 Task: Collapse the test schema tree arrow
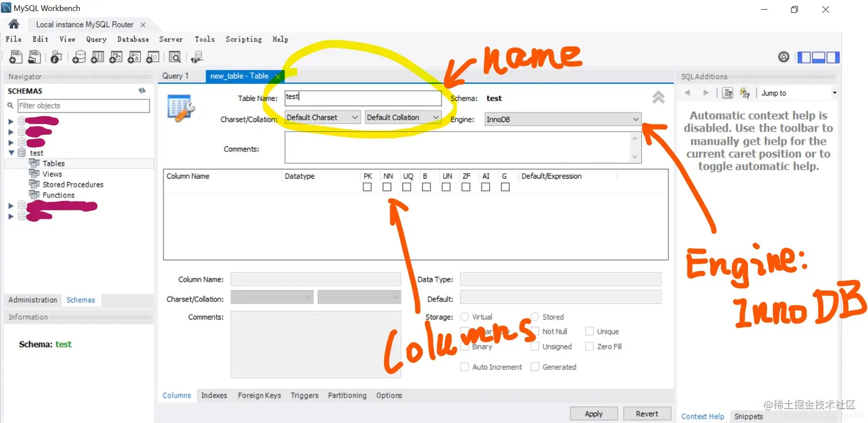click(11, 153)
